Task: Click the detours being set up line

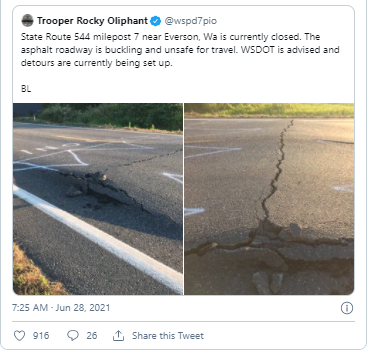Action: pos(97,63)
